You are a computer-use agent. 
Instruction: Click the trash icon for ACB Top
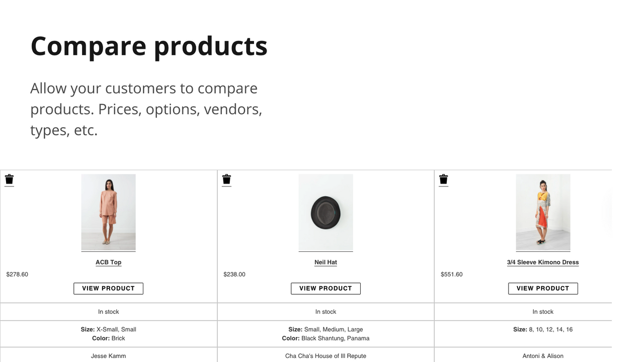[x=9, y=179]
